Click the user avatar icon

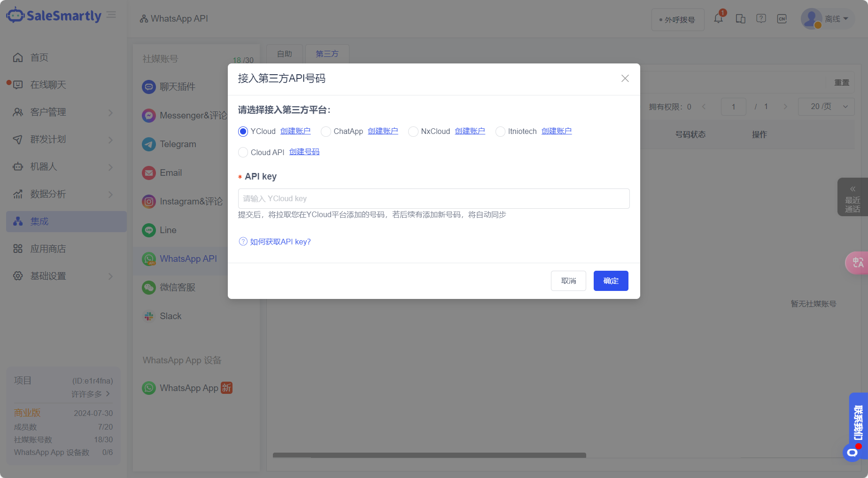pos(811,19)
